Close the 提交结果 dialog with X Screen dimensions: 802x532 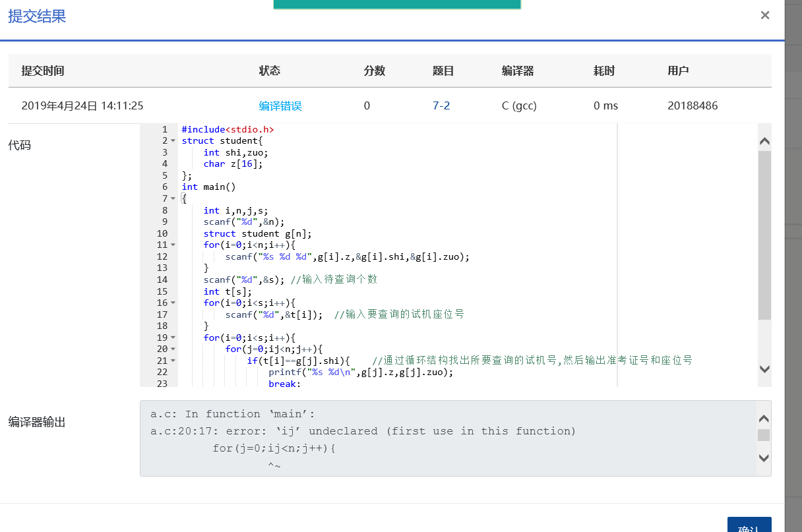765,15
